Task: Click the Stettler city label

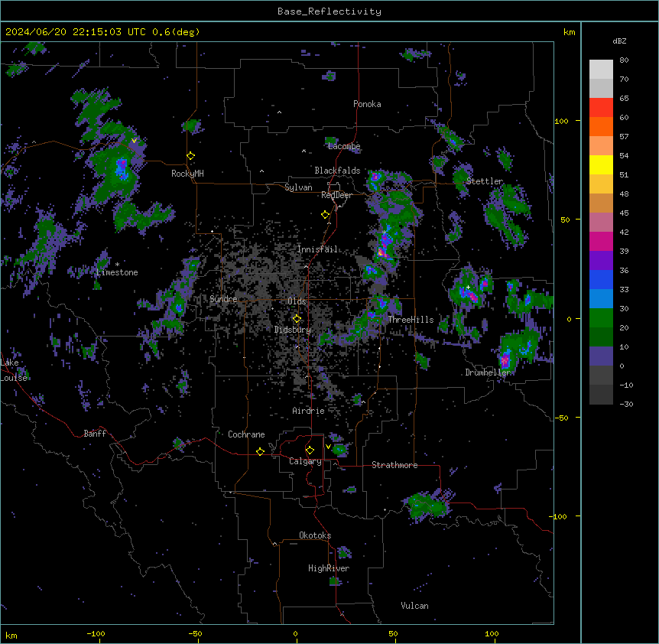Action: click(485, 181)
